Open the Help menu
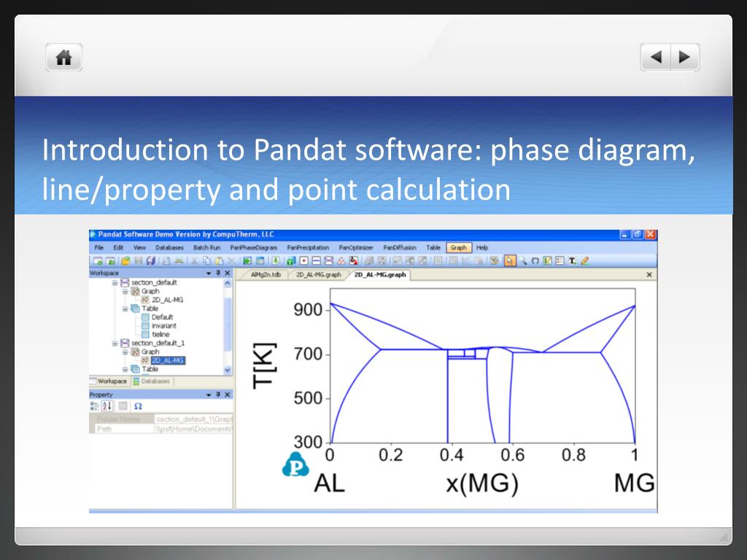 click(482, 248)
